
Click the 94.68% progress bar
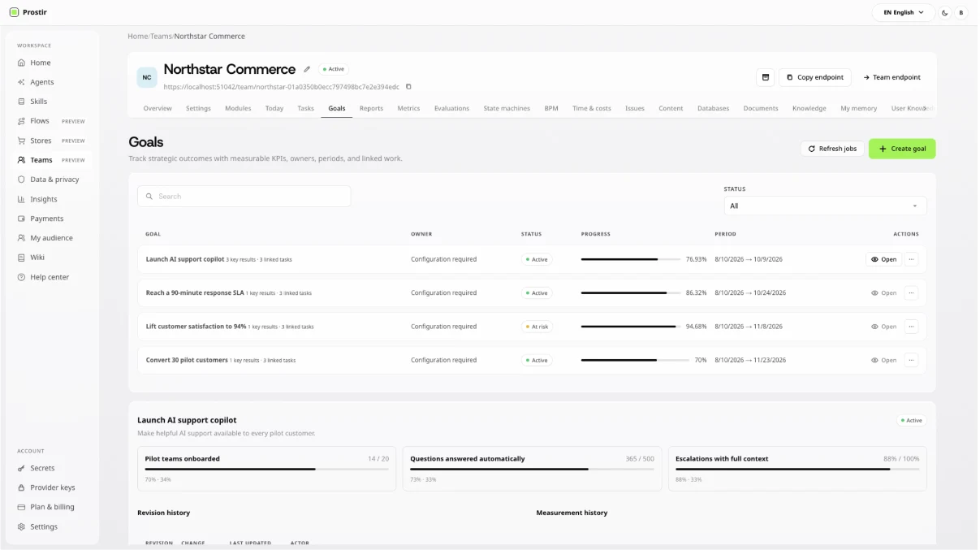click(631, 327)
